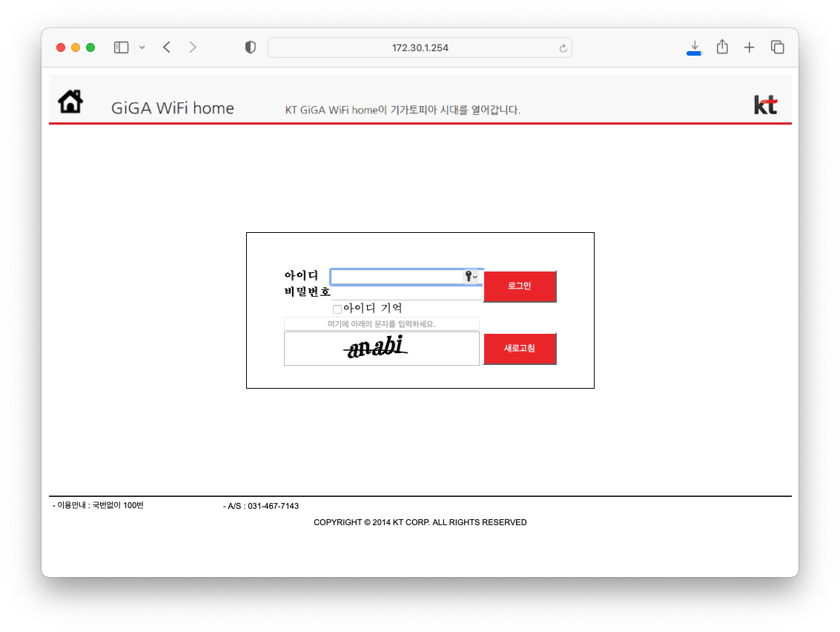
Task: Focus the 비밀번호 password field
Action: coord(406,293)
